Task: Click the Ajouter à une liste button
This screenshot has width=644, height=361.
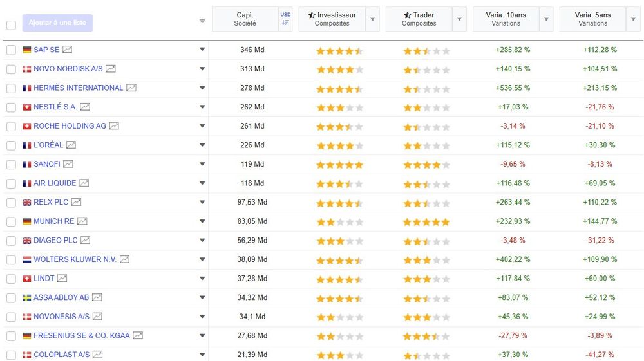Action: point(57,23)
